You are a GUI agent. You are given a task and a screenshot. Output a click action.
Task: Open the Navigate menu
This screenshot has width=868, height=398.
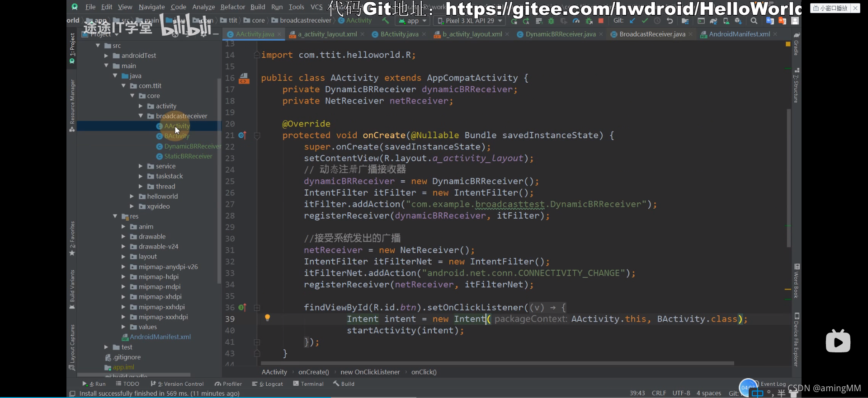151,7
